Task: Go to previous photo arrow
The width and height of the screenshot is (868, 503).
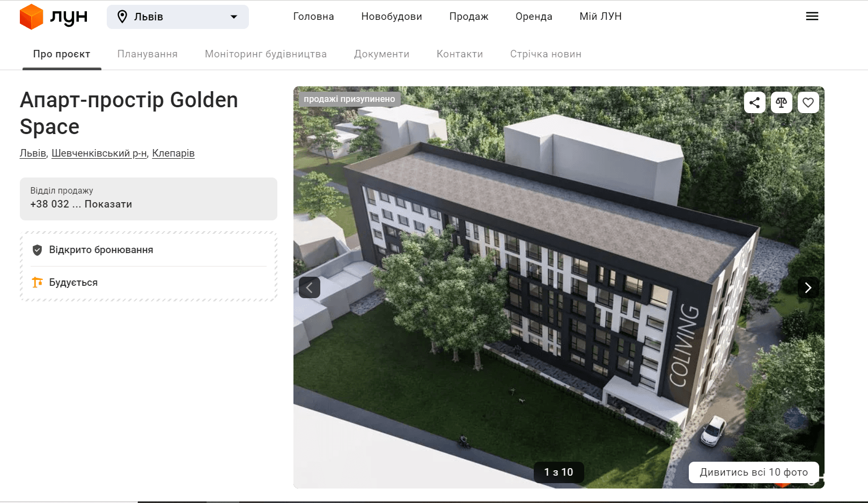Action: (x=310, y=288)
